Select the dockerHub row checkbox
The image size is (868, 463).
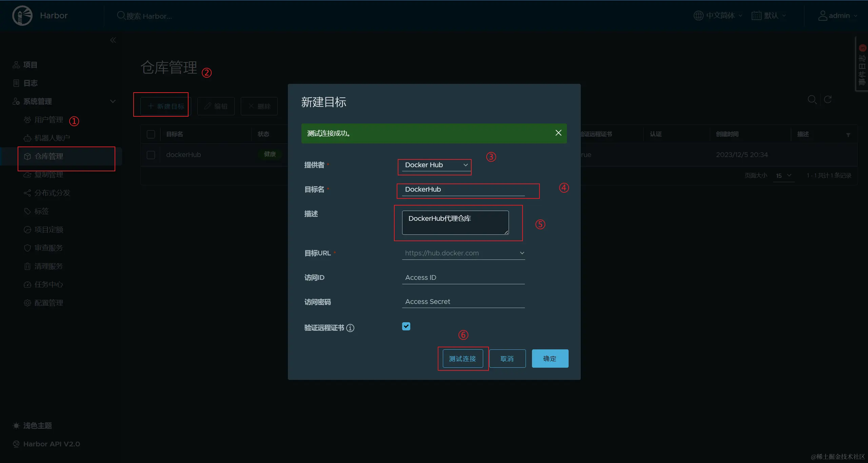(151, 155)
